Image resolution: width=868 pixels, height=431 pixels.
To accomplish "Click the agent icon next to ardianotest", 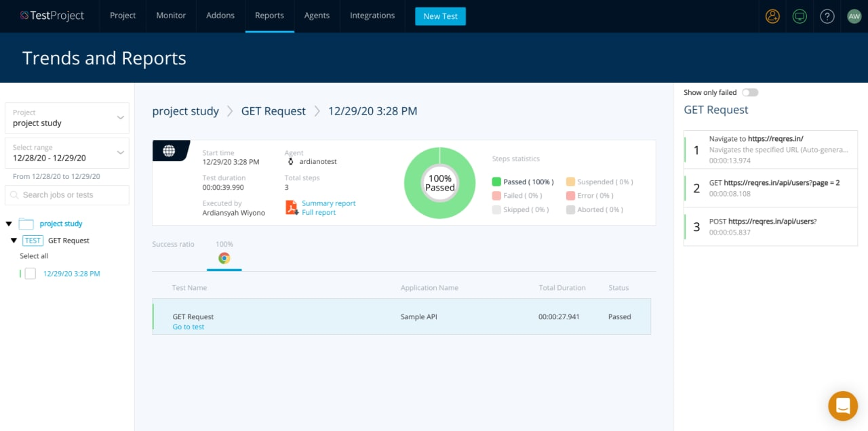I will [292, 161].
